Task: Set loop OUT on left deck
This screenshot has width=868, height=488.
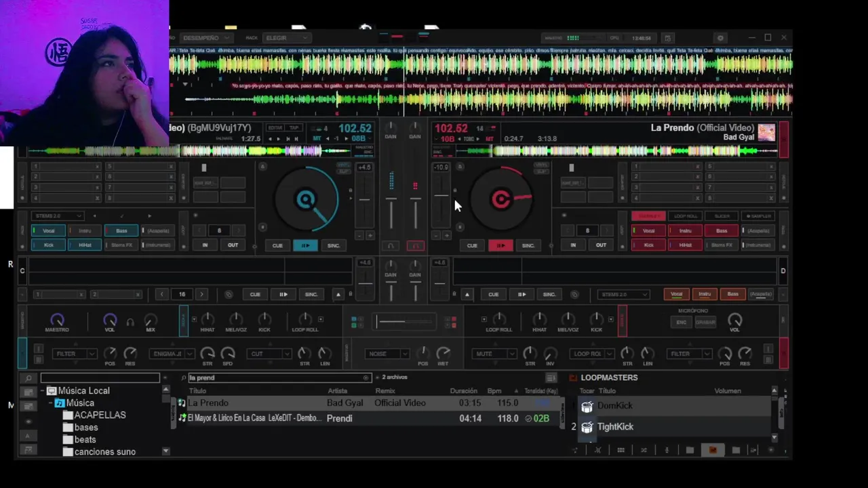Action: click(233, 245)
